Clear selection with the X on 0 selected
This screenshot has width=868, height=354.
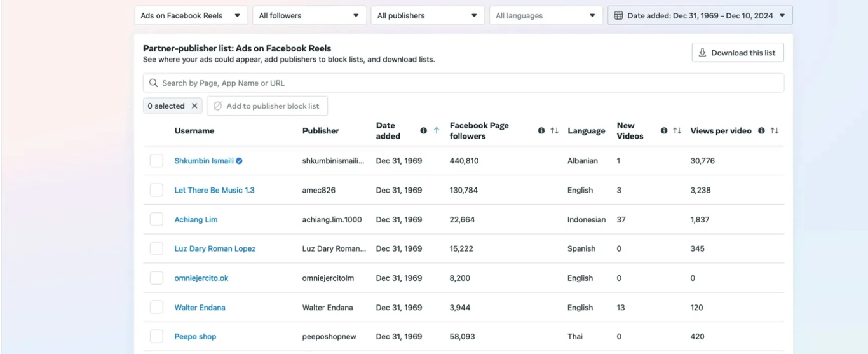194,106
